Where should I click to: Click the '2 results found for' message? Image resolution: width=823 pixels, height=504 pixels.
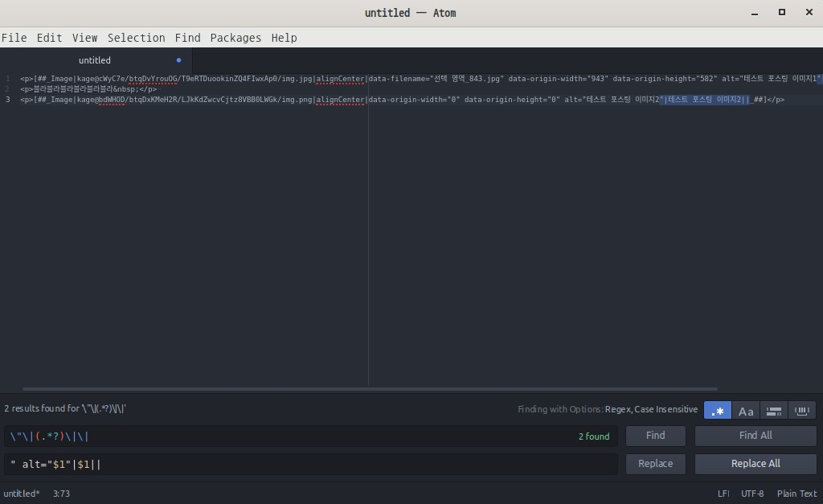pyautogui.click(x=65, y=408)
